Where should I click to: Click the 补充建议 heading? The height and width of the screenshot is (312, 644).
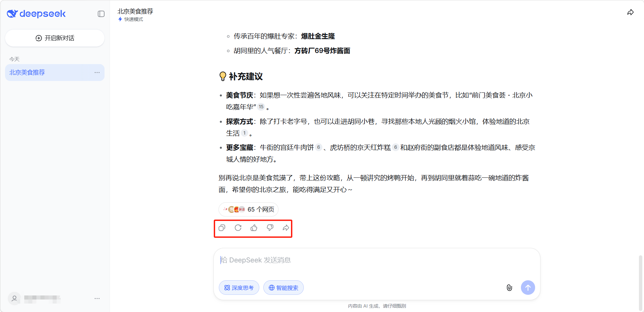point(246,77)
